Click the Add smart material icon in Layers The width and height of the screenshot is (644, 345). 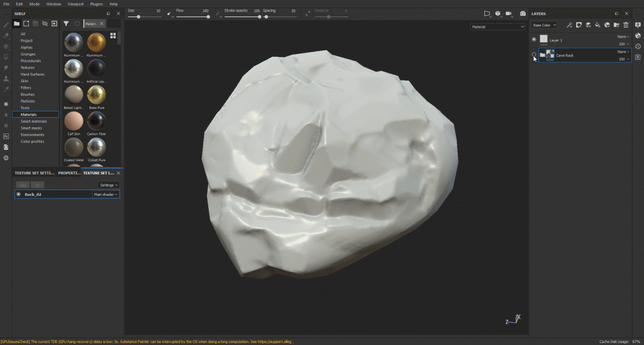(607, 25)
